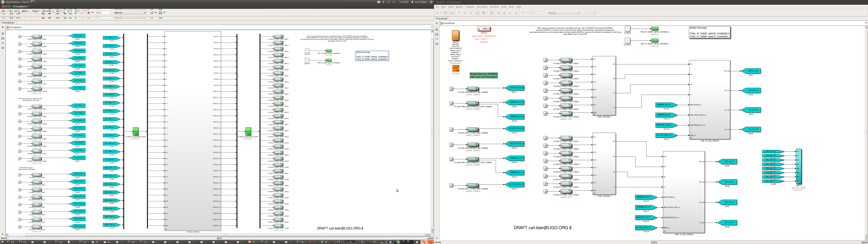Click hide/show explorer bar icon in h1suspiproc
The width and height of the screenshot is (868, 244).
pos(3,27)
